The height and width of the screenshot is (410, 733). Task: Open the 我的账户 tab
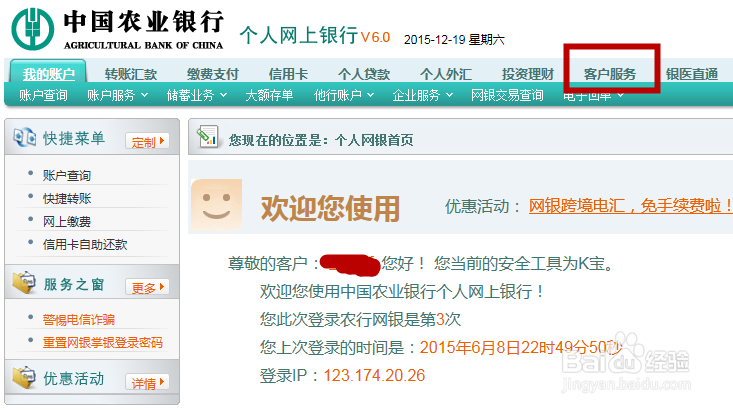(x=48, y=74)
